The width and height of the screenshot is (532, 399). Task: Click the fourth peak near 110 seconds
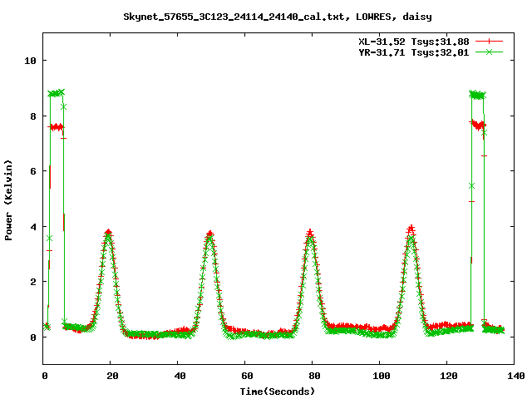click(x=411, y=229)
